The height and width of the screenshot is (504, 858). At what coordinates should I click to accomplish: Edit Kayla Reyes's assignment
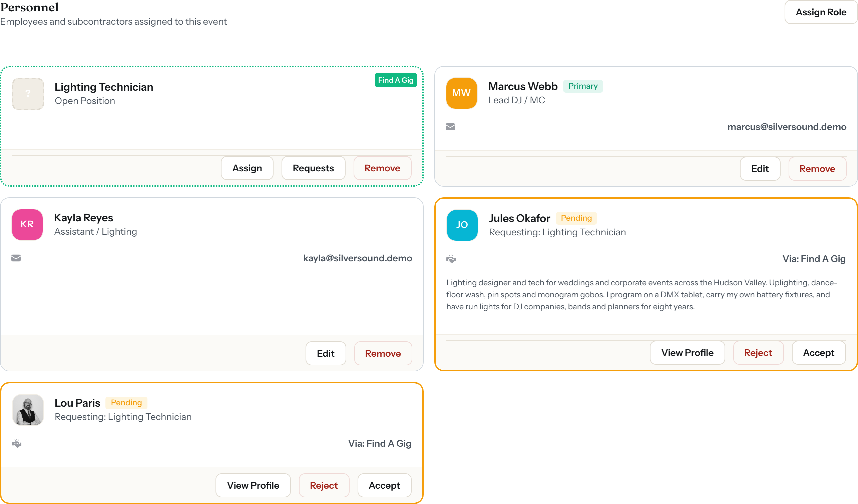[x=326, y=353]
